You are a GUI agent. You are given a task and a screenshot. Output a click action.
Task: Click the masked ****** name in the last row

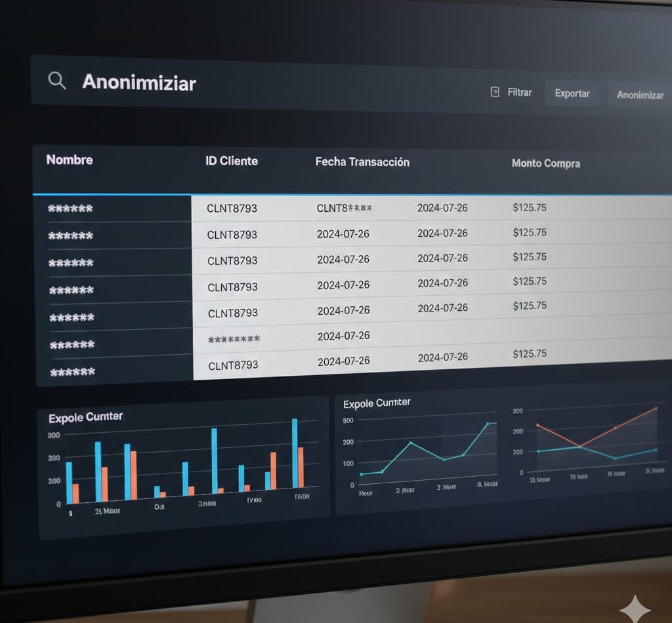[72, 371]
